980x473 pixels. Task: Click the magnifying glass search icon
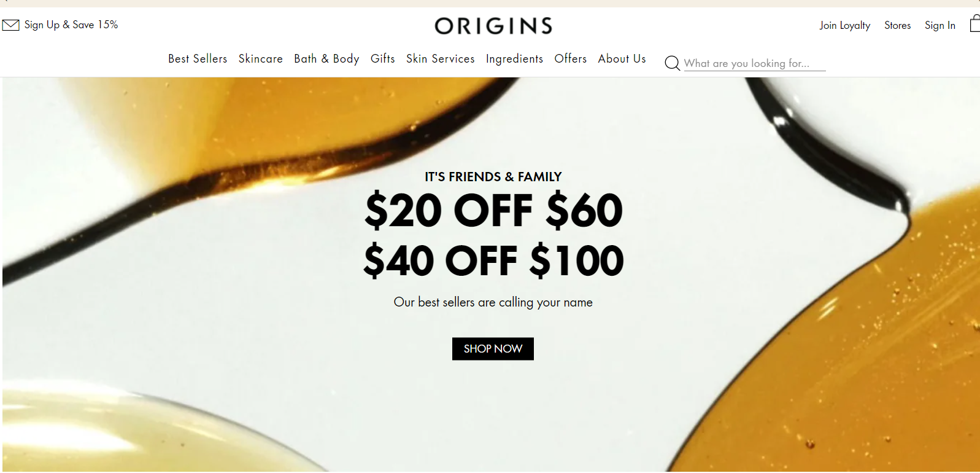[672, 63]
